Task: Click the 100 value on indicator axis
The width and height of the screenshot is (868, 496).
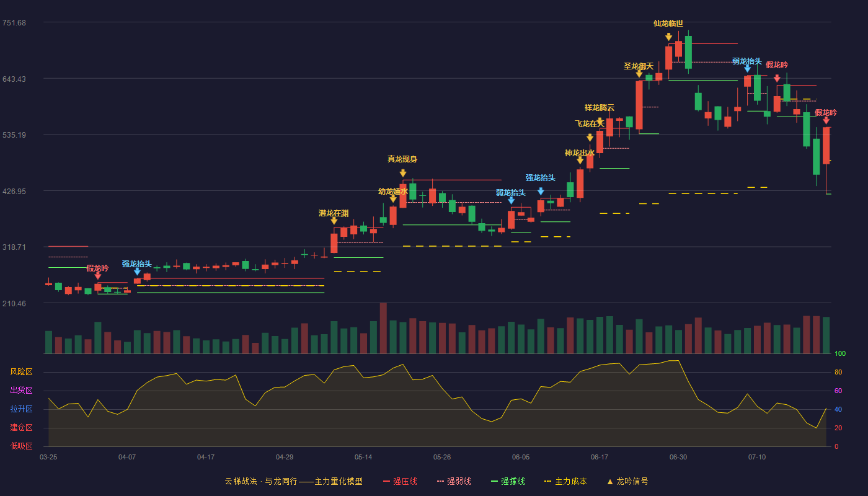Action: (840, 354)
